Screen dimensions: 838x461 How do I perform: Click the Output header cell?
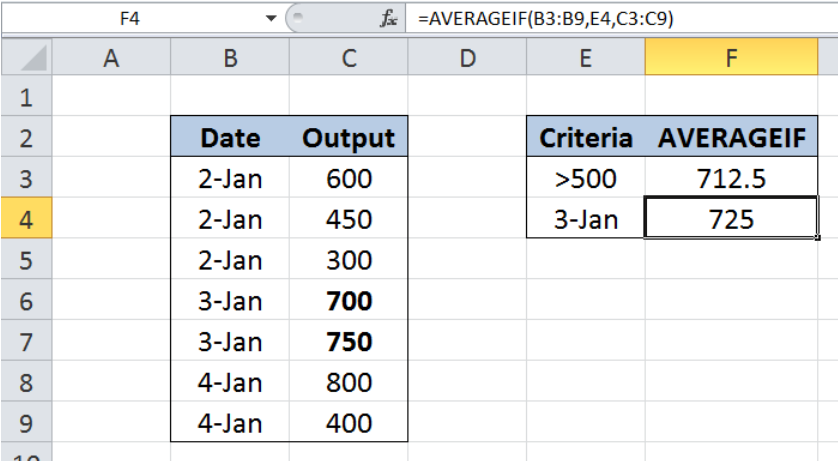click(348, 137)
